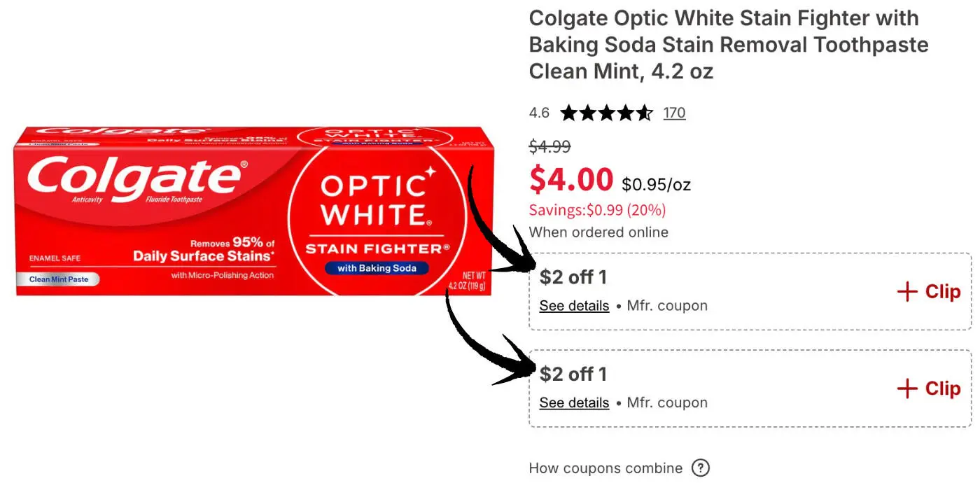Click the Colgate Optic White product title
The height and width of the screenshot is (490, 980).
point(728,45)
